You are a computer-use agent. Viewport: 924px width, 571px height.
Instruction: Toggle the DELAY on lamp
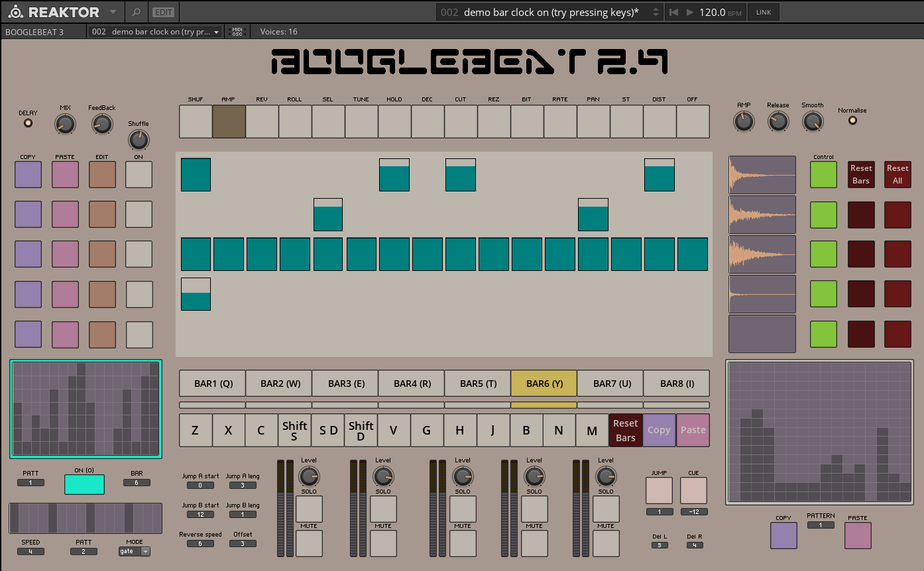(28, 123)
